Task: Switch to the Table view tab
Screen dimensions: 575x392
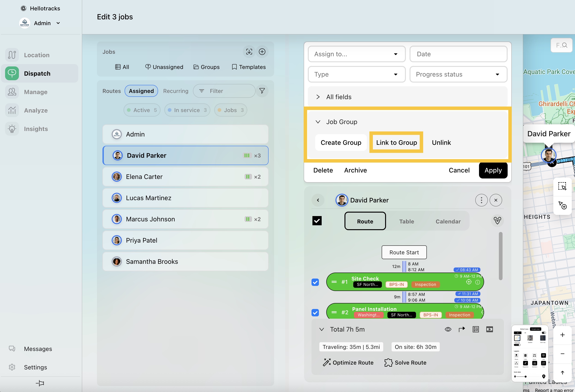Action: [406, 221]
